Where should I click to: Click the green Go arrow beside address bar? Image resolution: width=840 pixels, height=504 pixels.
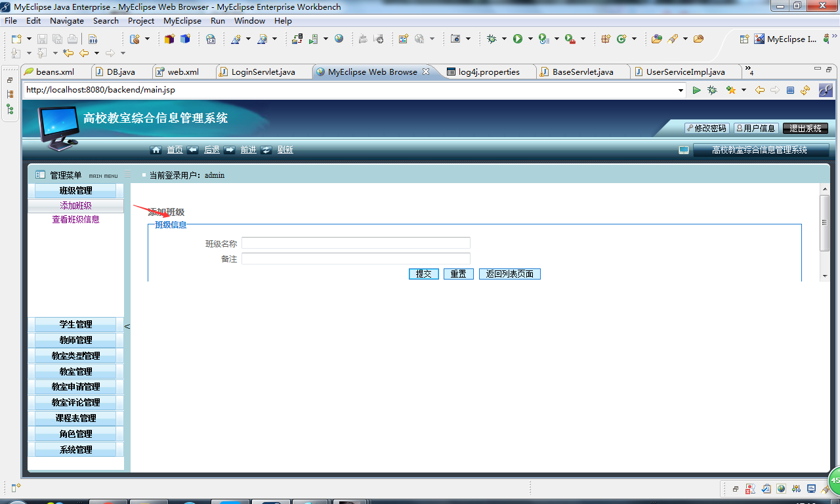pos(697,90)
